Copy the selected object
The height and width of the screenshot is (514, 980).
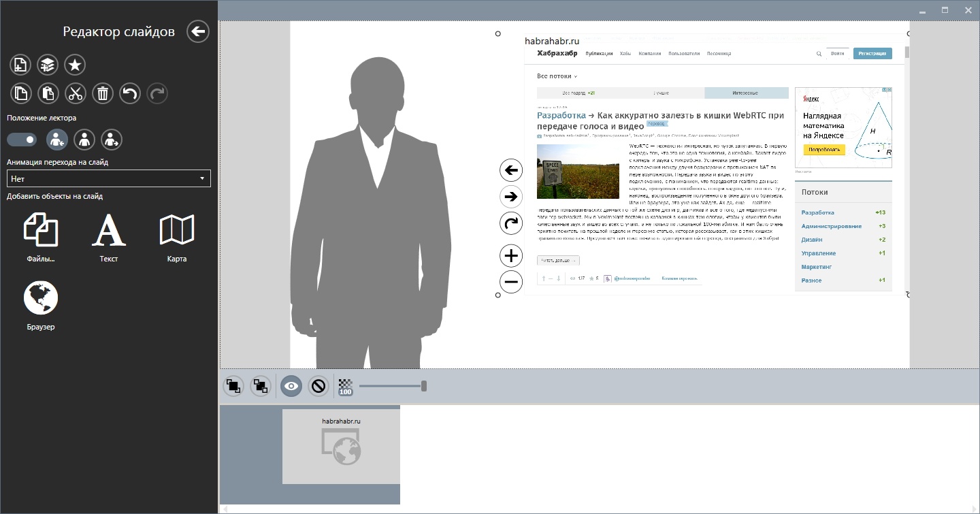[x=20, y=93]
